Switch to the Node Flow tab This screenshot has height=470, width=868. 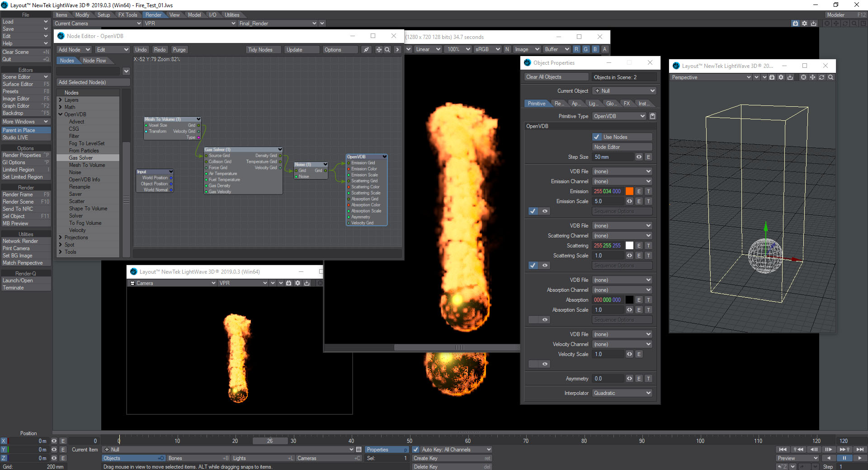tap(94, 61)
